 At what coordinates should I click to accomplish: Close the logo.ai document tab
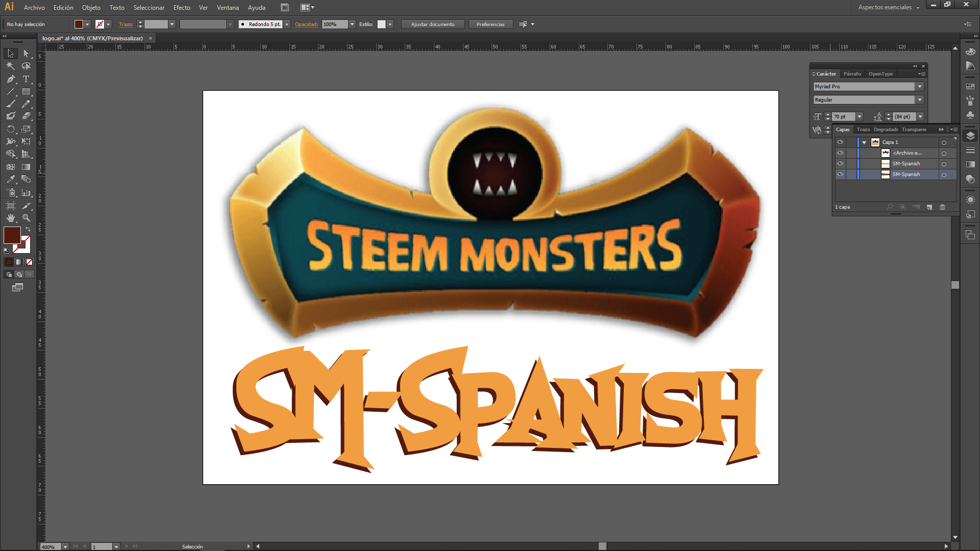point(151,38)
